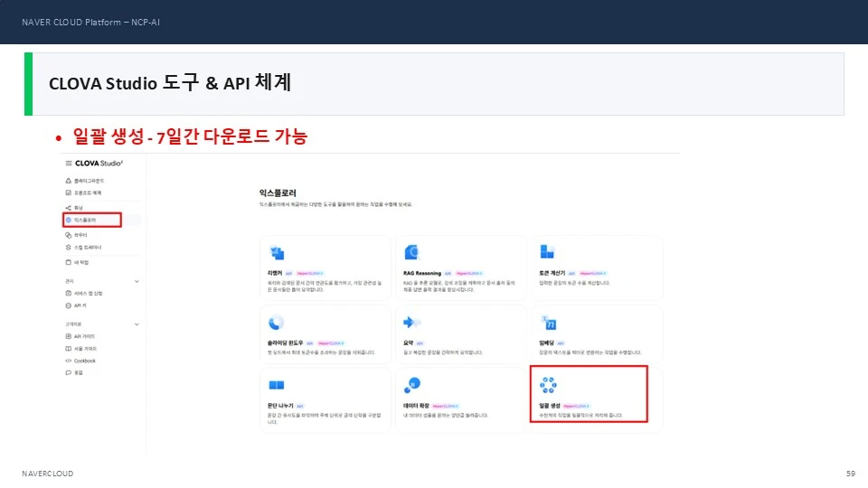This screenshot has width=868, height=488.
Task: Click the 포럼 chat bubble icon
Action: point(69,373)
